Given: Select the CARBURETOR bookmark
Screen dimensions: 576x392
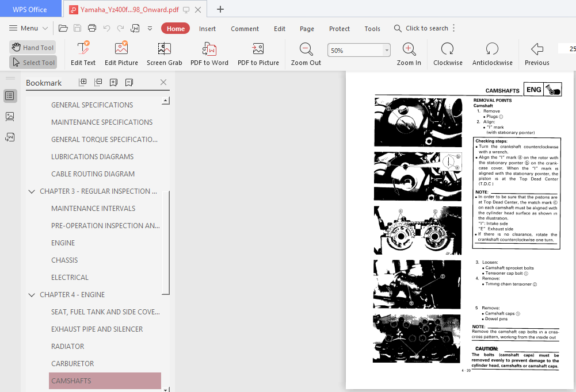Looking at the screenshot, I should [73, 364].
